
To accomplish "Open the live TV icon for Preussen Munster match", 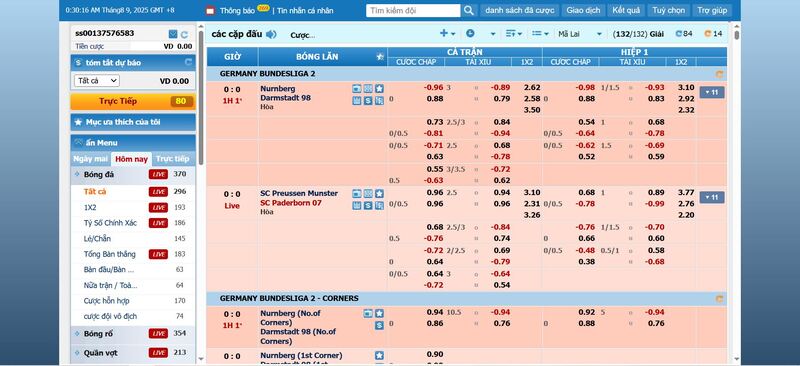I will [357, 193].
